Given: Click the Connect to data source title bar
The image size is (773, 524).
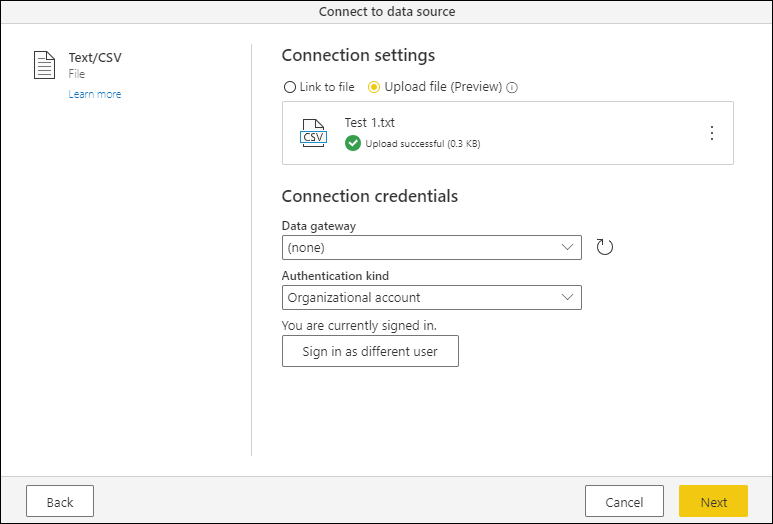Looking at the screenshot, I should click(x=386, y=11).
